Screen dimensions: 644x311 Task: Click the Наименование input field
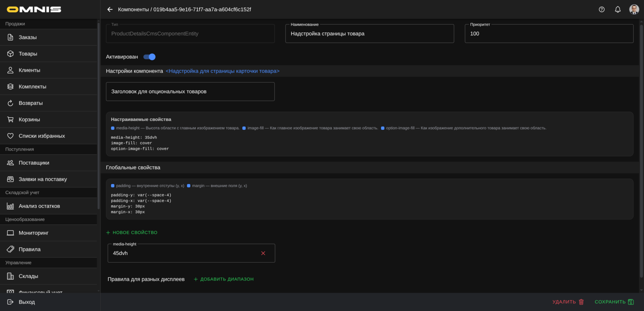[x=369, y=34]
